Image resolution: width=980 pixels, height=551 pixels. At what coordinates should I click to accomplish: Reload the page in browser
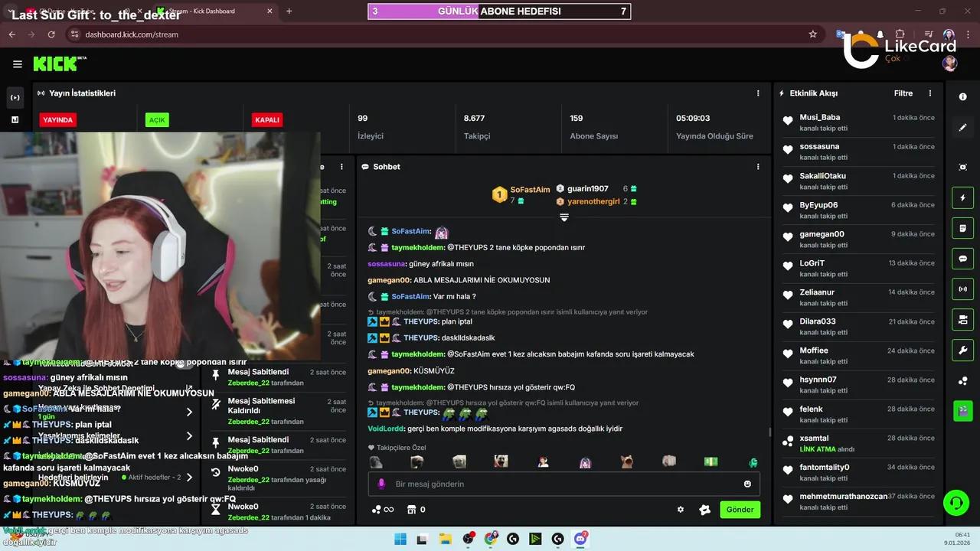[51, 34]
